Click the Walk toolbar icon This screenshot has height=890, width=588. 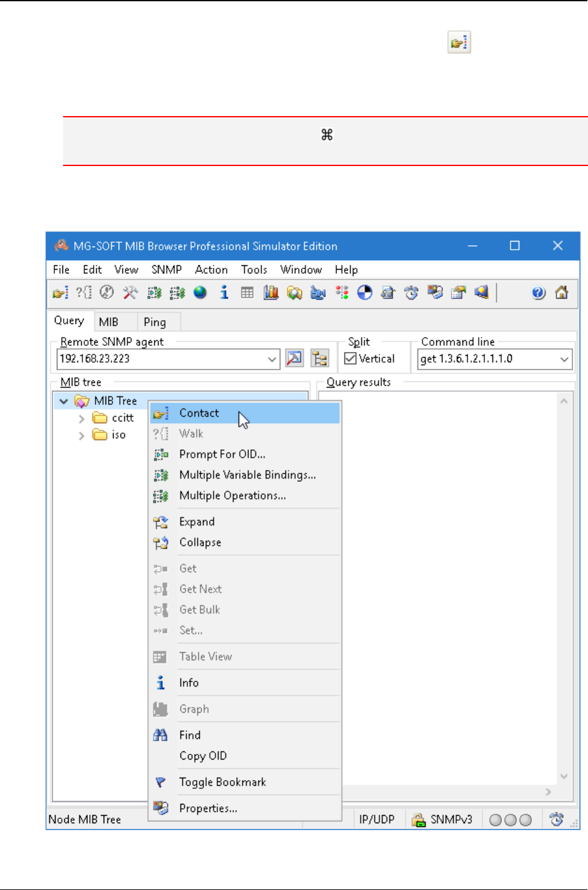click(x=84, y=293)
